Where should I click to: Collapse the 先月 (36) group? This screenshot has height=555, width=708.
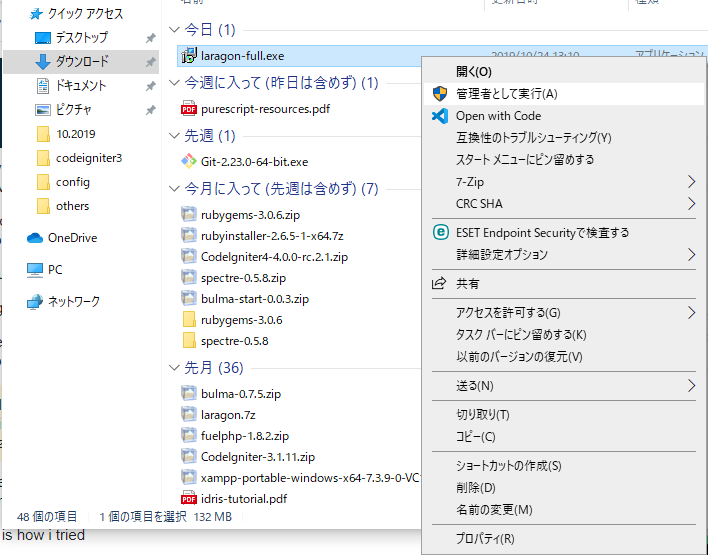[174, 368]
